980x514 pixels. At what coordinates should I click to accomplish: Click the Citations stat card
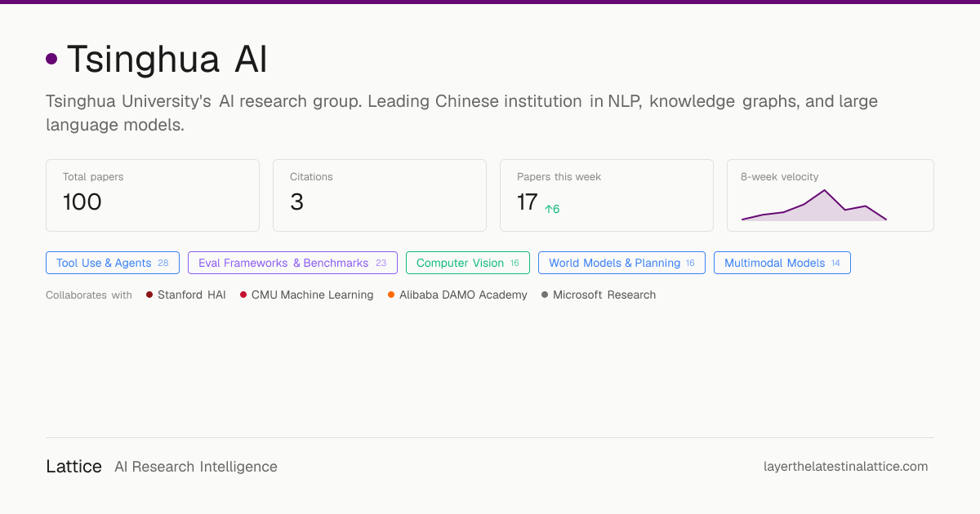pyautogui.click(x=380, y=195)
